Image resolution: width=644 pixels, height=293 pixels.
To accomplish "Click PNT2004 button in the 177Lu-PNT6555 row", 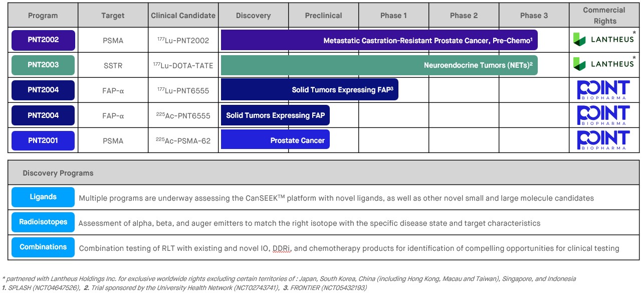I will coord(43,90).
